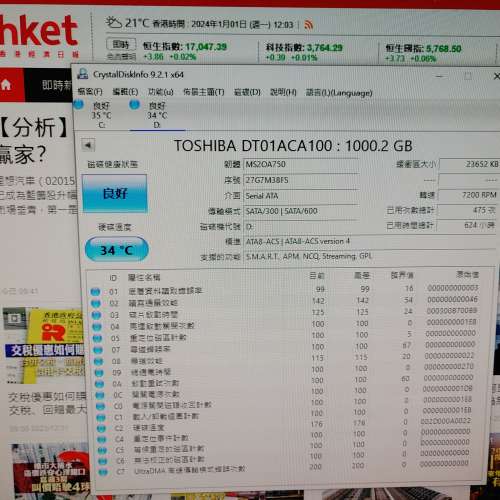This screenshot has width=500, height=500.
Task: Click the UltraDMA attribute row C7 name
Action: point(189,470)
